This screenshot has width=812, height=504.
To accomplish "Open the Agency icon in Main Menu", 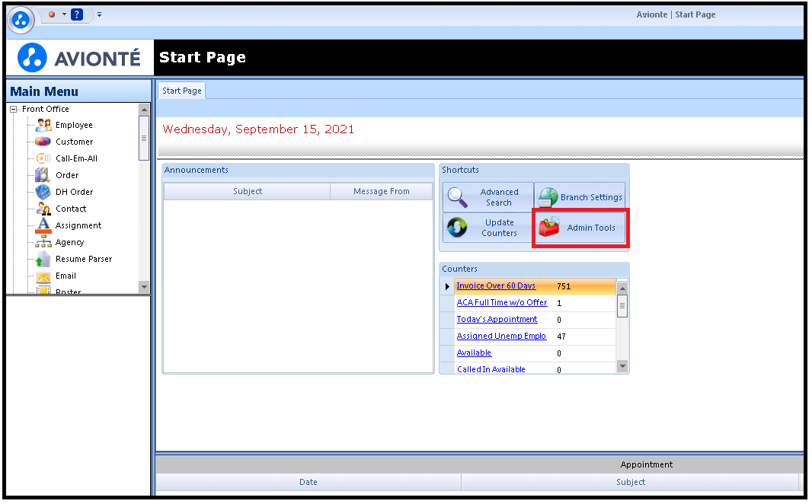I will pyautogui.click(x=43, y=242).
